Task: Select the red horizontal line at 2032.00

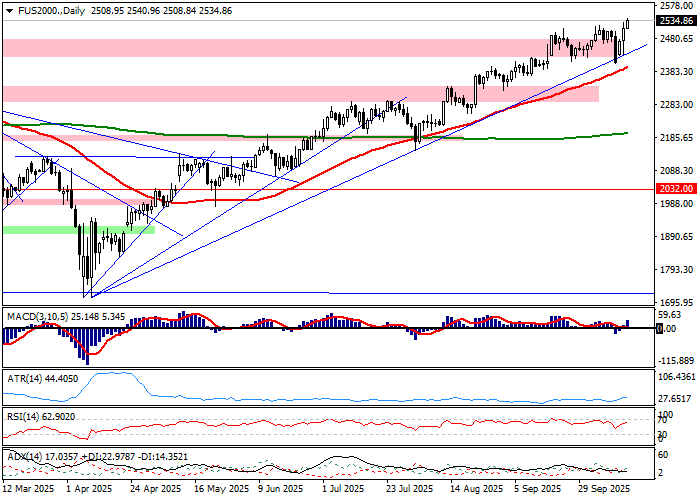Action: 400,188
